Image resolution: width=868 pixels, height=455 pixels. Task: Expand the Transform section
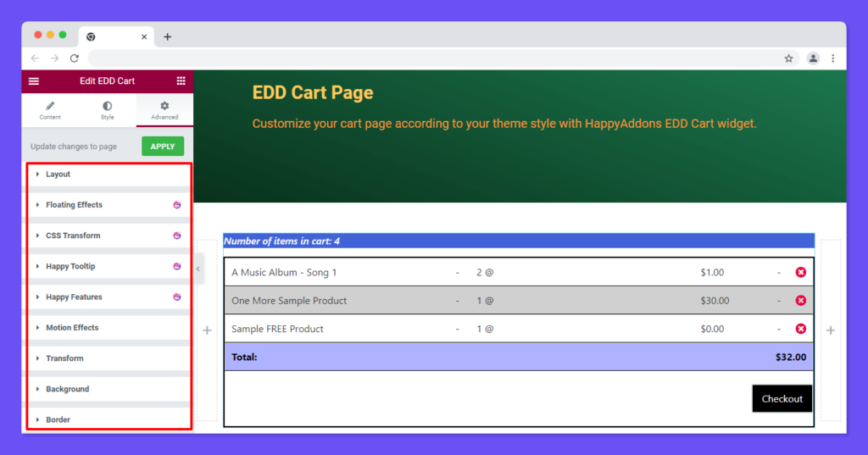click(108, 358)
